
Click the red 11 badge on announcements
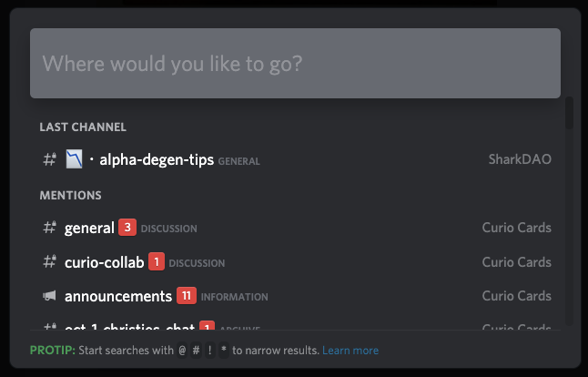coord(187,296)
